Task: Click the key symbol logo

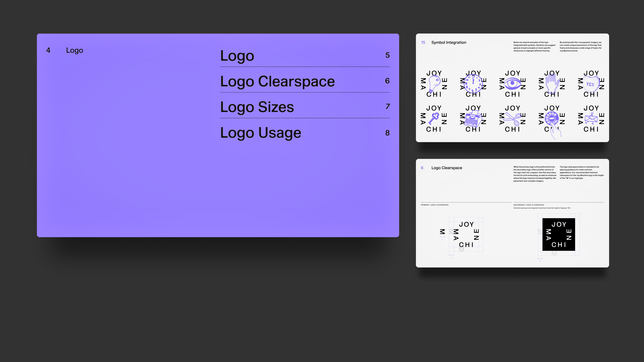Action: coord(434,119)
